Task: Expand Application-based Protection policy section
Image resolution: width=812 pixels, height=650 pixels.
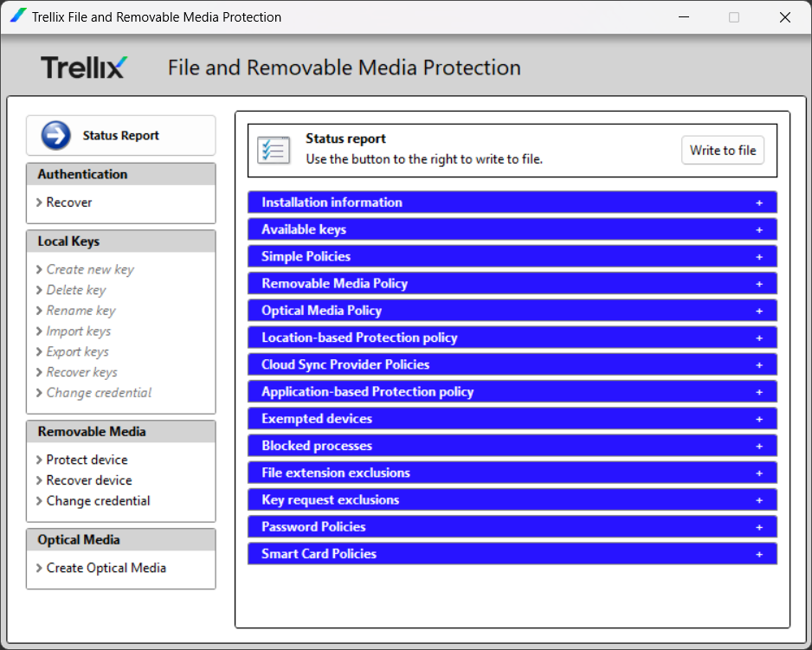Action: coord(512,391)
